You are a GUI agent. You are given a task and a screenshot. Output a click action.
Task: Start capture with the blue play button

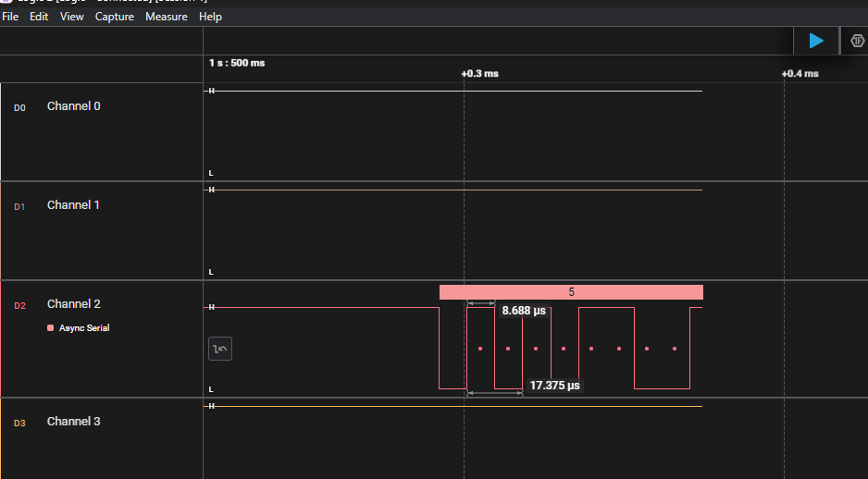click(815, 41)
